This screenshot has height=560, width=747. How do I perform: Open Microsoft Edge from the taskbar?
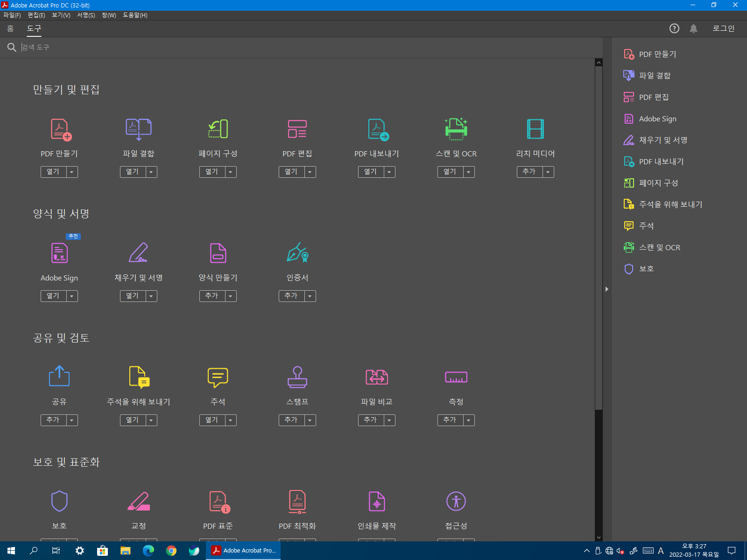pos(148,551)
